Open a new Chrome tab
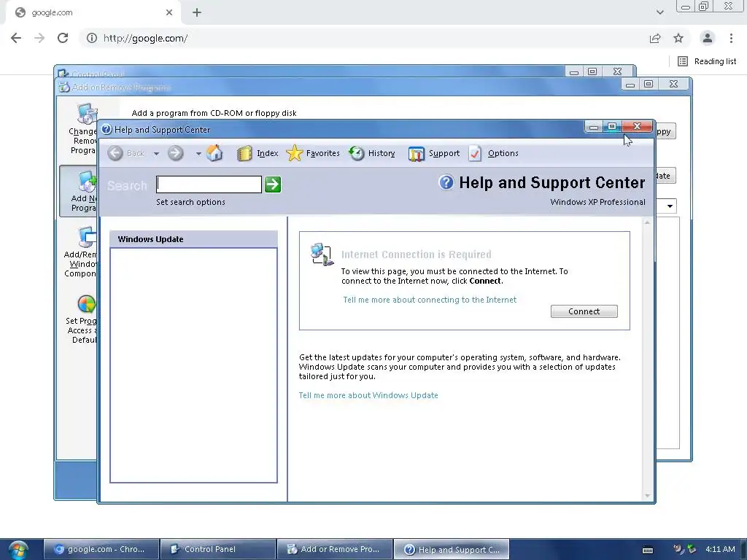The height and width of the screenshot is (560, 747). (x=197, y=12)
